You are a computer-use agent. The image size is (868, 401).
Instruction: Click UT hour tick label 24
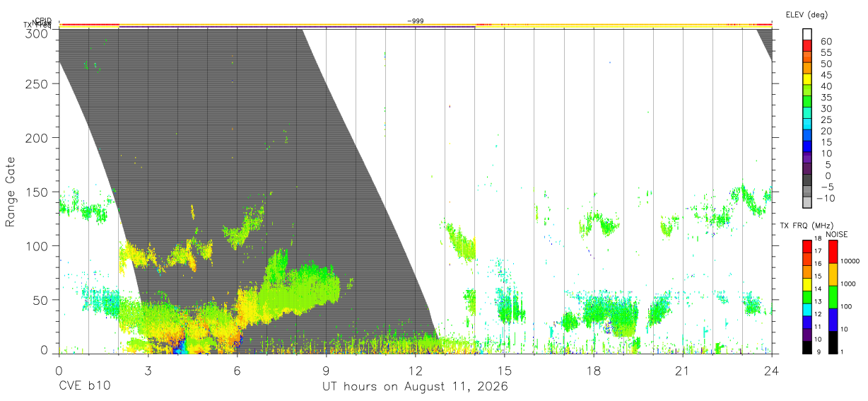click(x=772, y=371)
